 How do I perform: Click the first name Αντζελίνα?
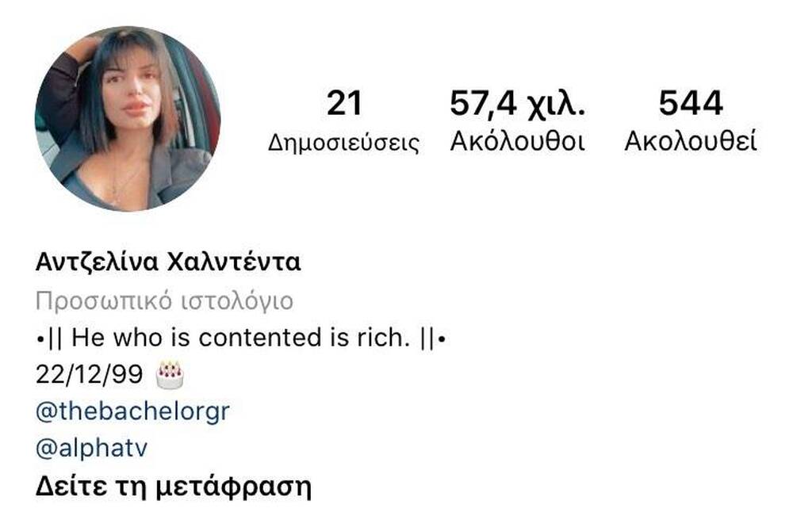pos(97,262)
